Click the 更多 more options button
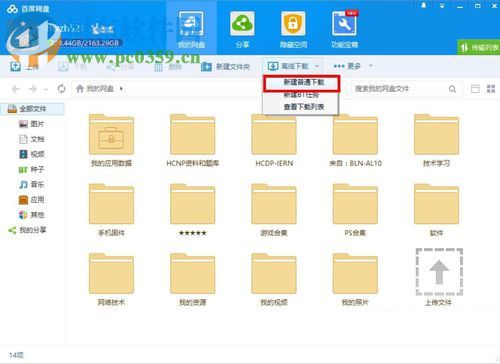 348,66
